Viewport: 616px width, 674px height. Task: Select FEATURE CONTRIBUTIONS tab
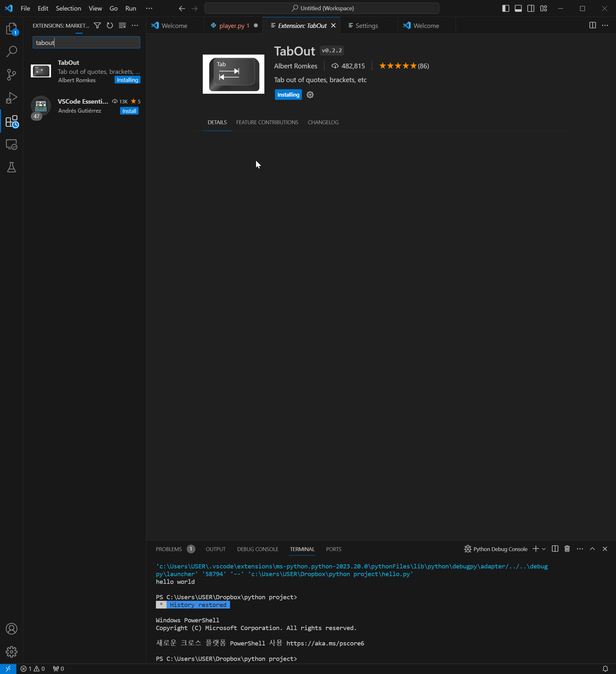pos(267,122)
